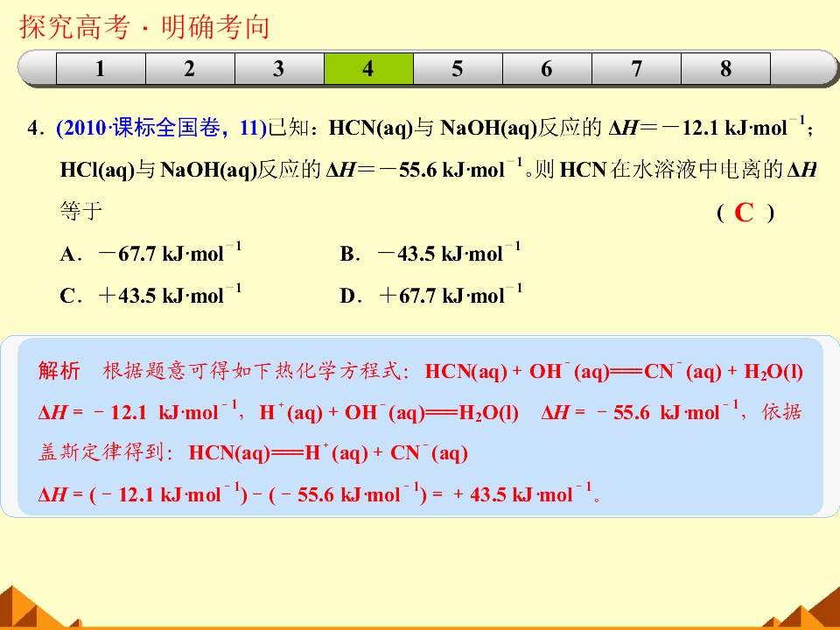
Task: Click answer option B −43.5 kJ·mol⁻¹
Action: pos(430,252)
